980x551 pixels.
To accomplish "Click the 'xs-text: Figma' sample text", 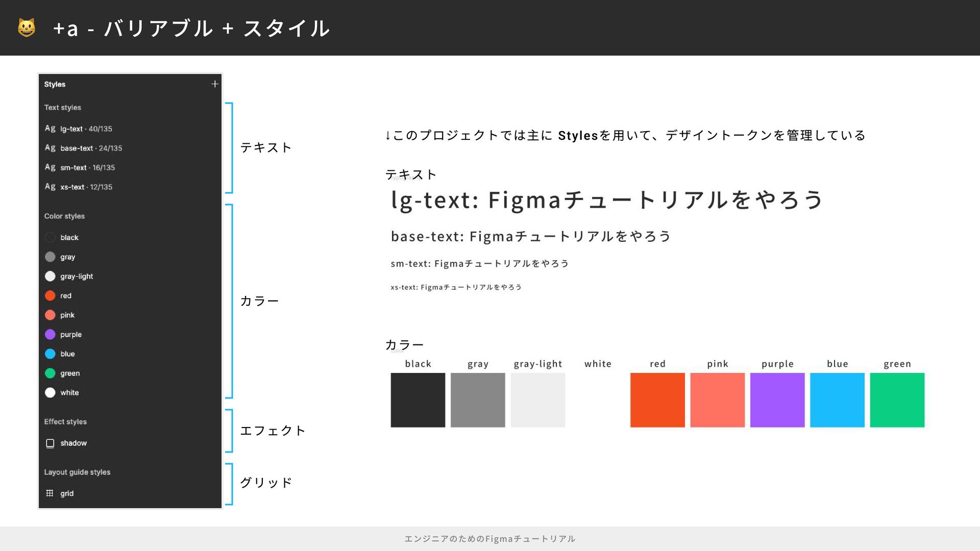I will (456, 287).
